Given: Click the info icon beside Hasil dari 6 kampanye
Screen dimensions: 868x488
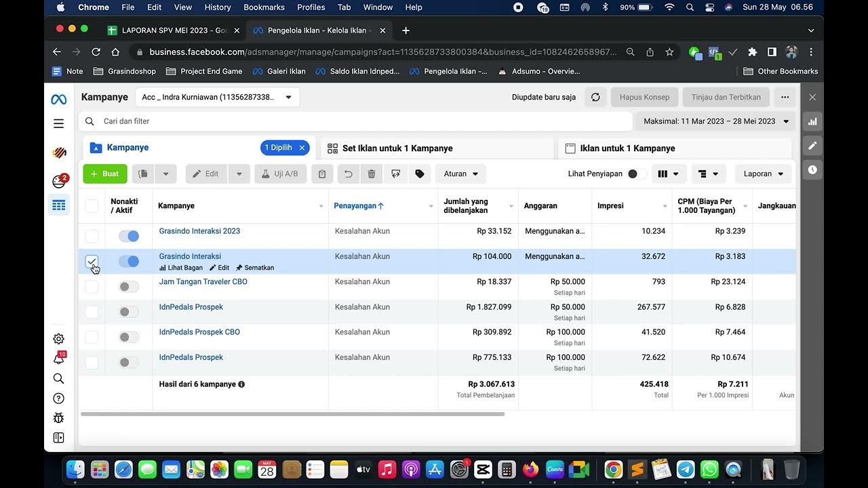Looking at the screenshot, I should [x=241, y=384].
